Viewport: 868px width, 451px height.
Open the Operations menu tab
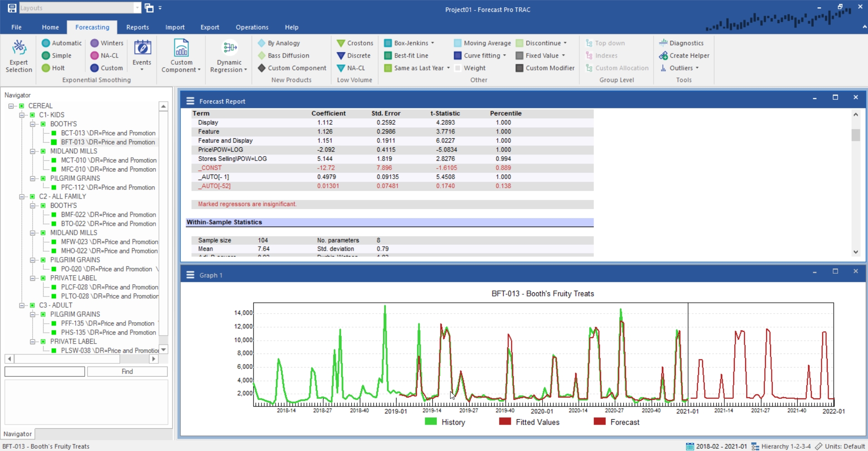click(x=252, y=27)
